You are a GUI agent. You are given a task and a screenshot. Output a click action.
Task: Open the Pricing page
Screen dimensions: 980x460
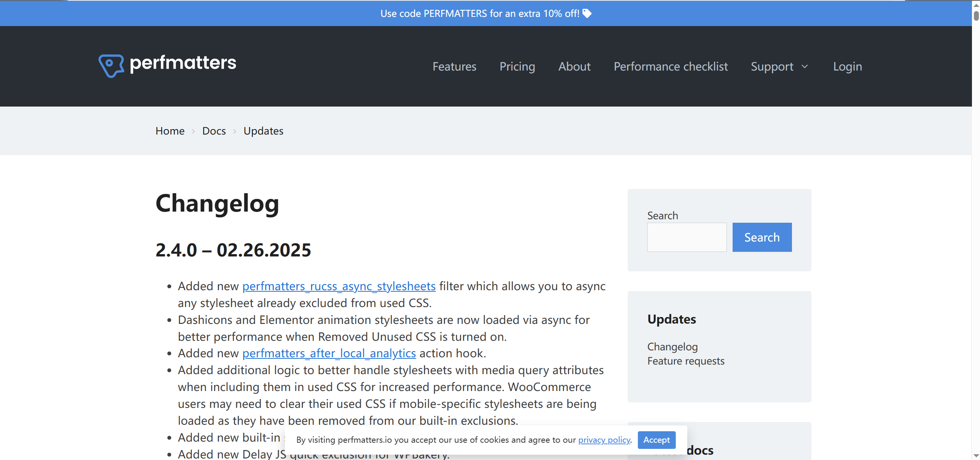coord(517,66)
